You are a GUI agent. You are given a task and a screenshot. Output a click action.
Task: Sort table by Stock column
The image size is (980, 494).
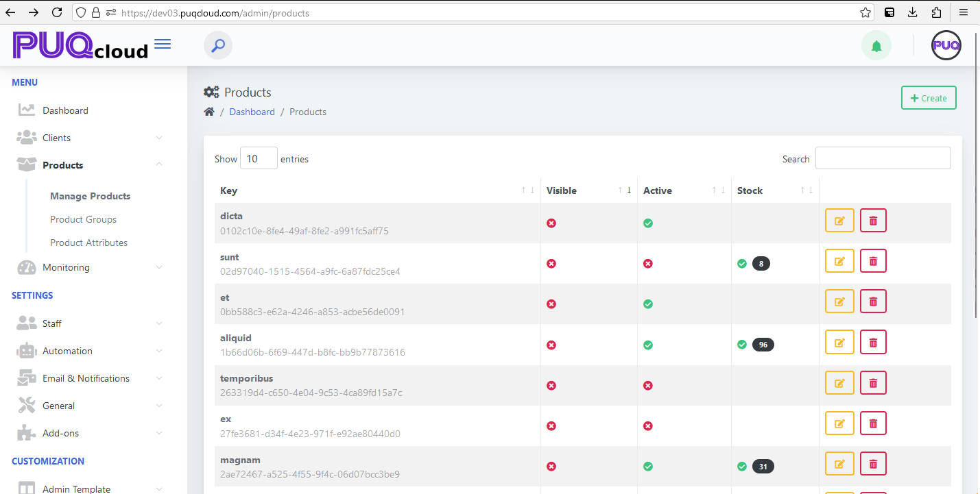[775, 190]
